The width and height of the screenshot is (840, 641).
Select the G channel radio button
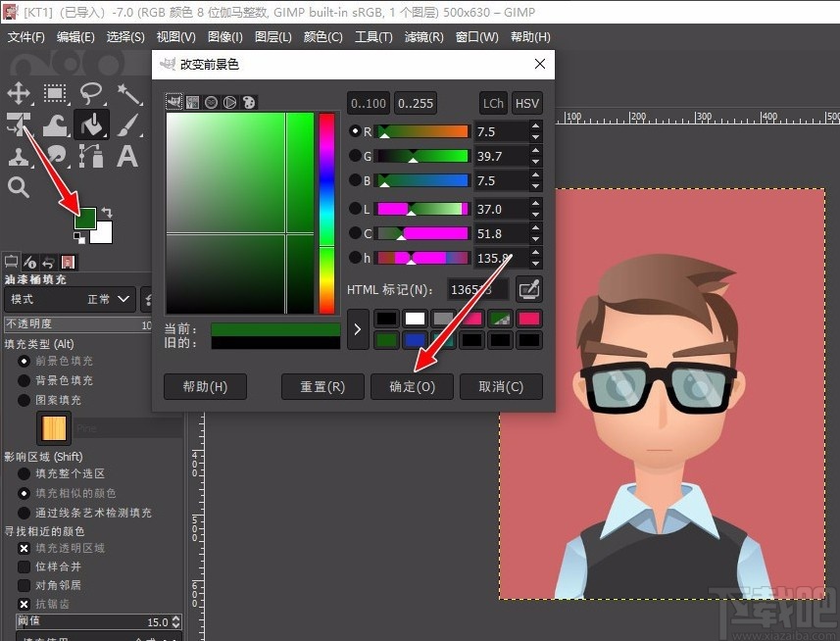tap(355, 156)
